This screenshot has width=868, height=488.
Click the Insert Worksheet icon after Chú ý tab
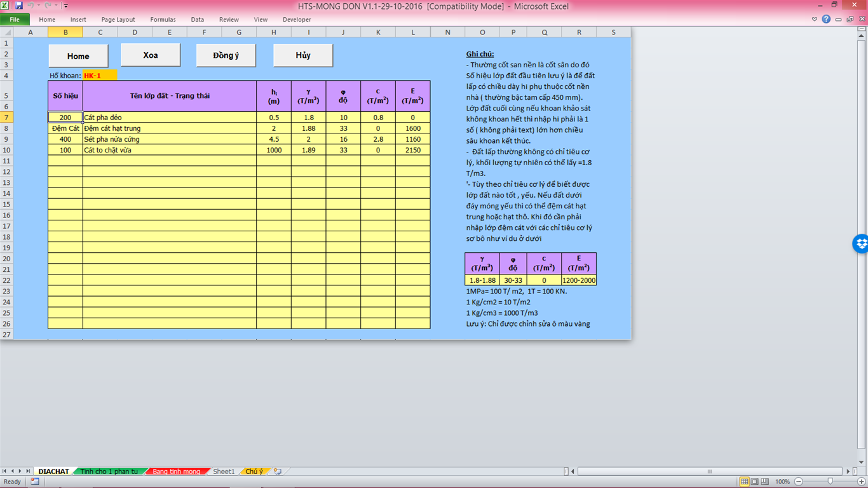(x=277, y=471)
